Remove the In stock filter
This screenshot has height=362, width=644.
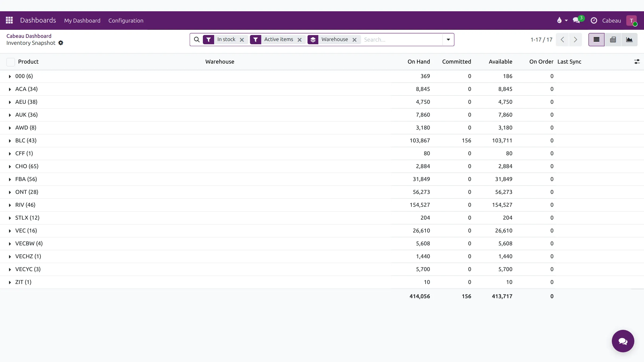[x=242, y=40]
